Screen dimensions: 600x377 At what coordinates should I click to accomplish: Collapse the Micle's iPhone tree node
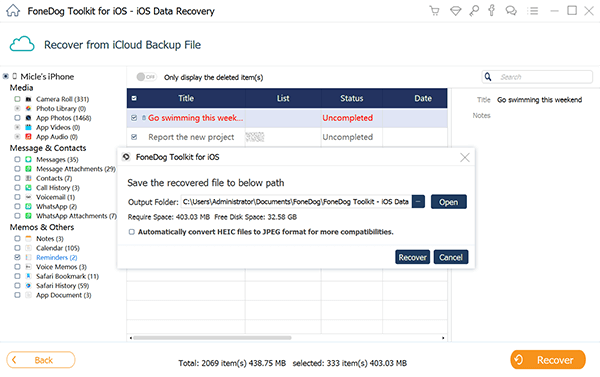pos(5,76)
